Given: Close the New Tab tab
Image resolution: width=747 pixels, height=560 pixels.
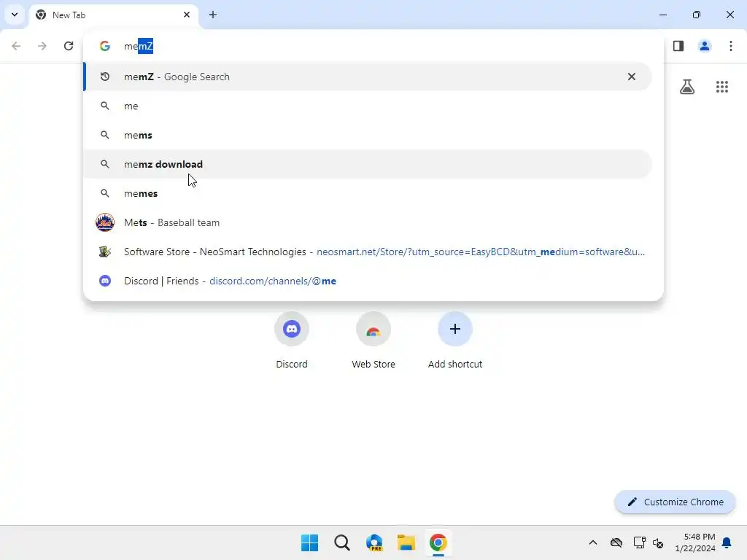Looking at the screenshot, I should pos(187,15).
